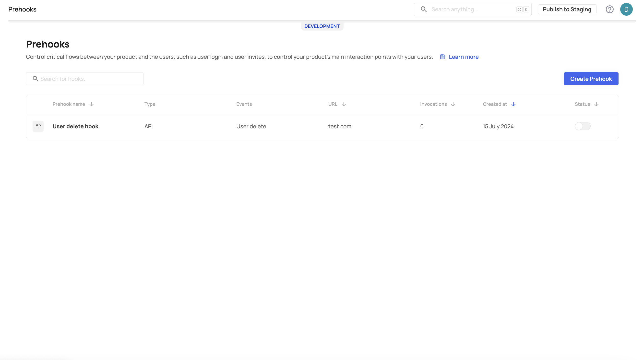This screenshot has height=360, width=644.
Task: Click the Create Prehook button
Action: pyautogui.click(x=591, y=79)
